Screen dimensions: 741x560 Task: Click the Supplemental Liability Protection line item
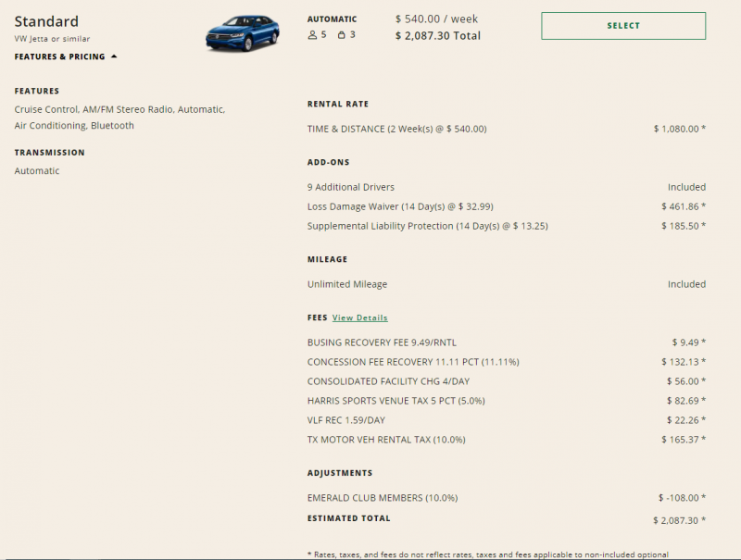pos(427,226)
